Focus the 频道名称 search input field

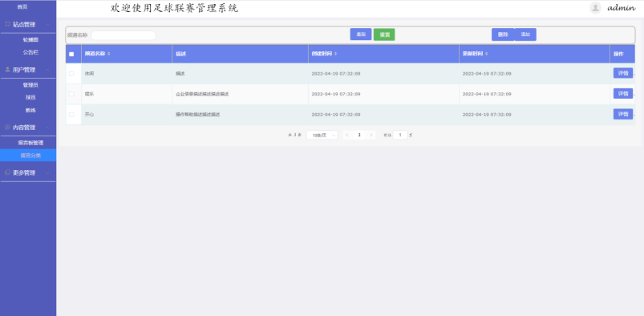[124, 35]
